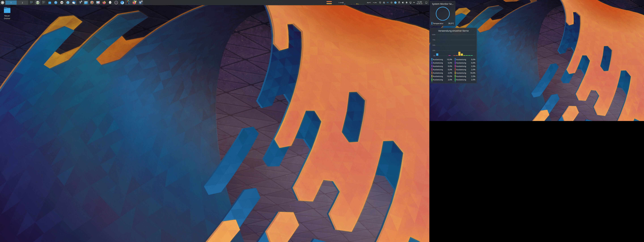Viewport: 644px width, 242px height.
Task: Click the System Monitor Se... widget title
Action: click(443, 4)
